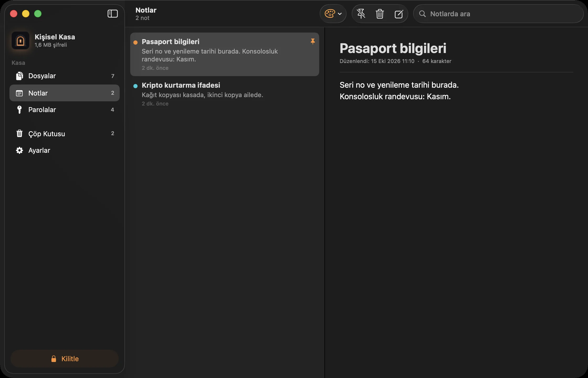588x378 pixels.
Task: Click the 'Pasaport bilgileri' editor title
Action: [x=393, y=48]
